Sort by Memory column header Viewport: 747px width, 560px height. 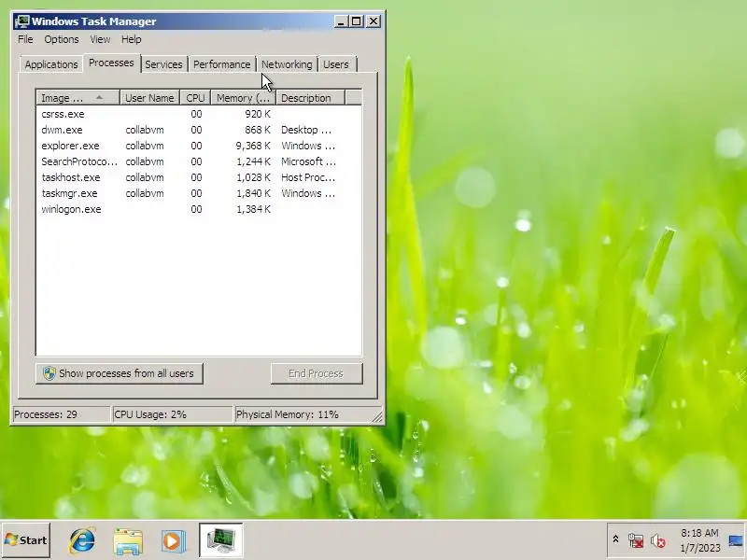click(x=244, y=98)
